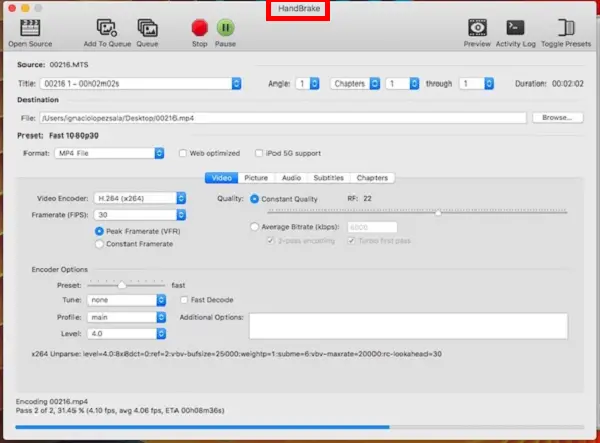Open the Profile dropdown
The image size is (600, 443).
[126, 317]
